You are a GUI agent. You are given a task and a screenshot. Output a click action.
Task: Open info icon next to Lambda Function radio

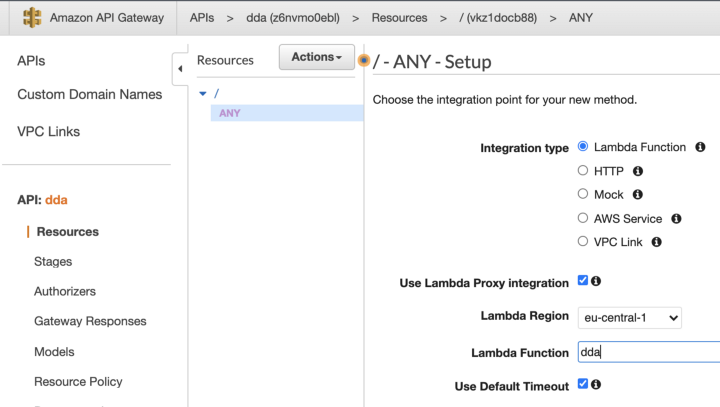pyautogui.click(x=700, y=147)
